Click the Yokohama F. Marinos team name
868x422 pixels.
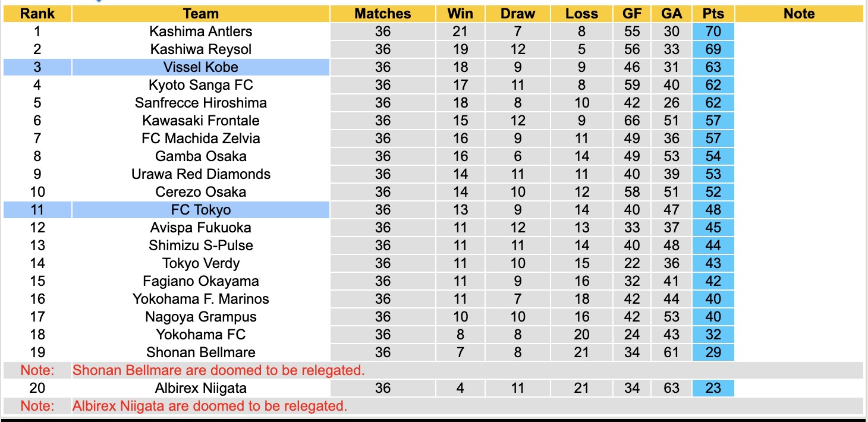[201, 299]
